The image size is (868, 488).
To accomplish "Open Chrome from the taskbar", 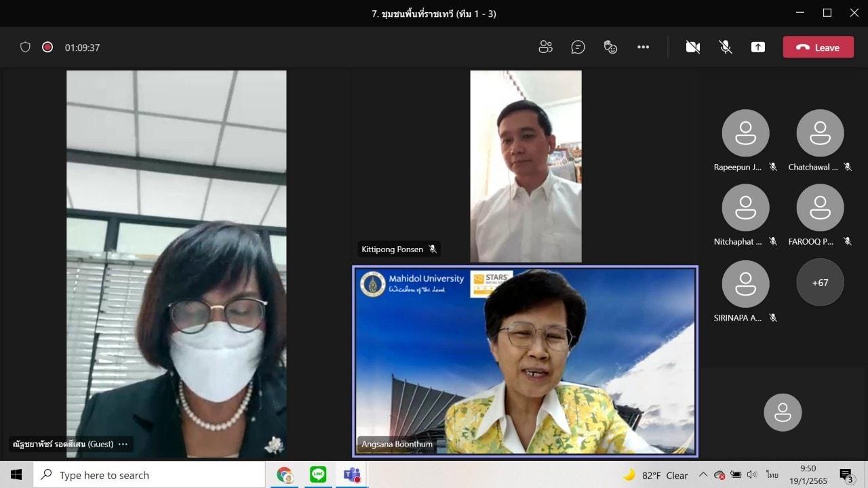I will (x=285, y=474).
